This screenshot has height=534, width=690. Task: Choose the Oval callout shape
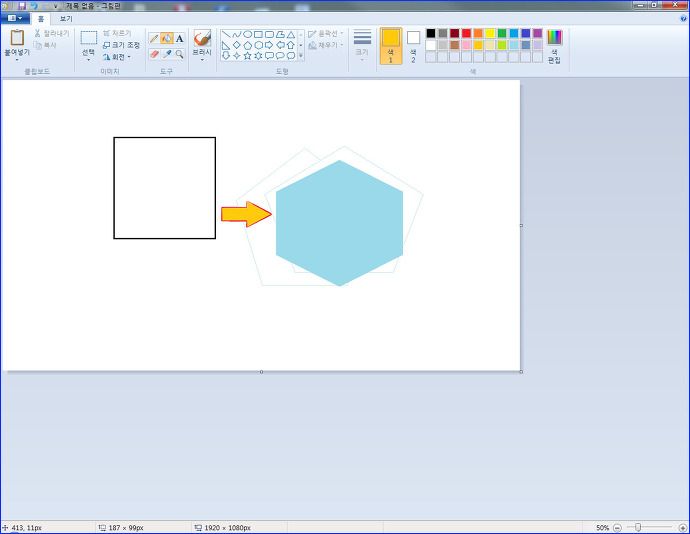(x=280, y=55)
